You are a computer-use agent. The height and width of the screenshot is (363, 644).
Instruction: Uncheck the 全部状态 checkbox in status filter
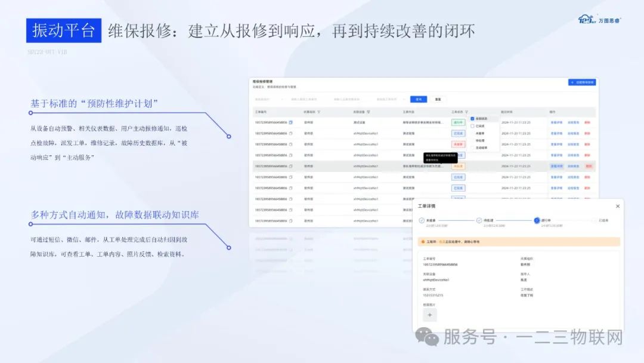472,119
